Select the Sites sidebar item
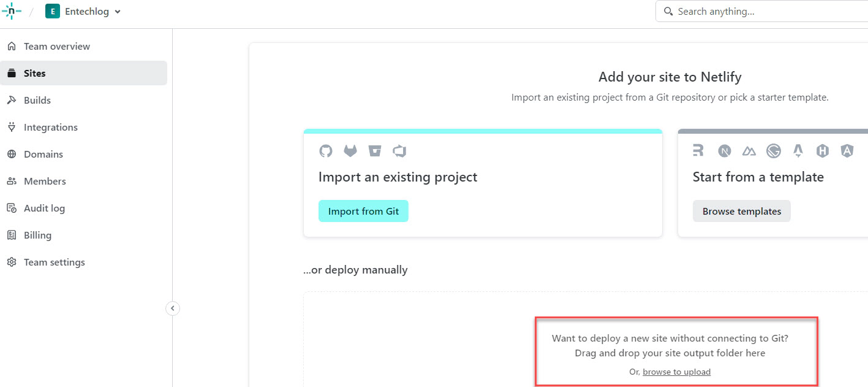The height and width of the screenshot is (387, 868). tap(83, 73)
